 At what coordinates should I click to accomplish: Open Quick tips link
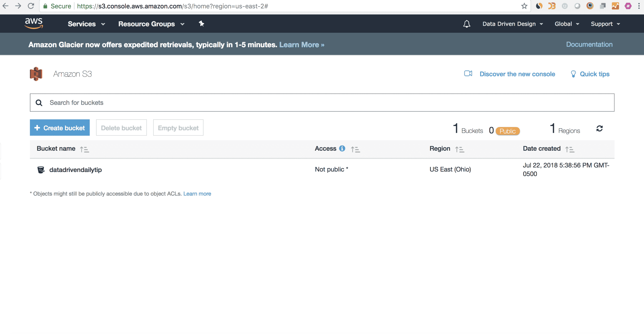click(594, 74)
